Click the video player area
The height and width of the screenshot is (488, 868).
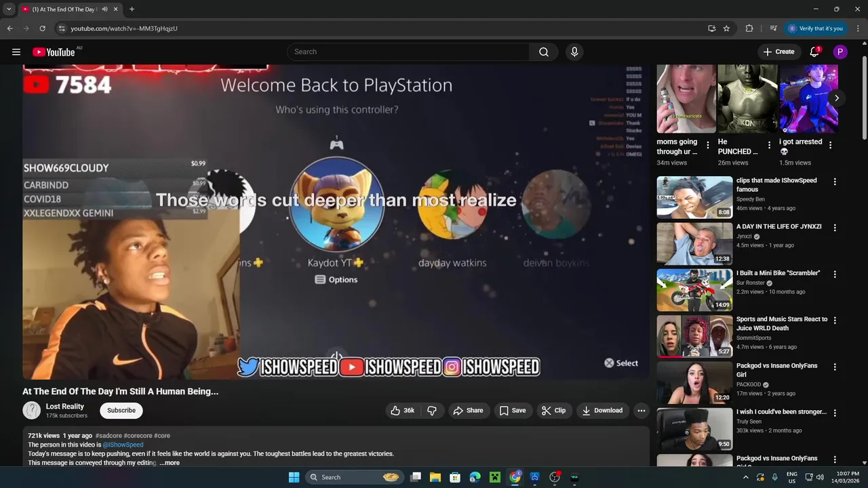coord(336,222)
